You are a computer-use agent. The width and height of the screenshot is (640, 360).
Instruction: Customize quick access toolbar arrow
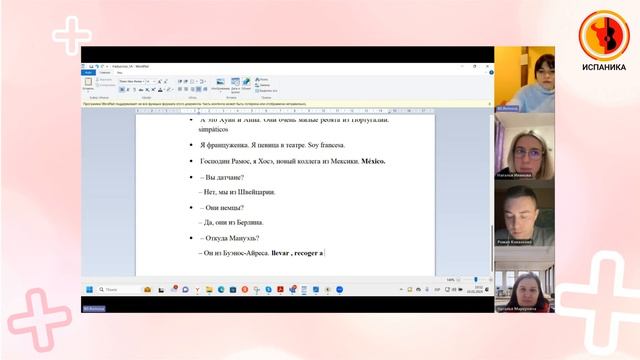pyautogui.click(x=107, y=66)
